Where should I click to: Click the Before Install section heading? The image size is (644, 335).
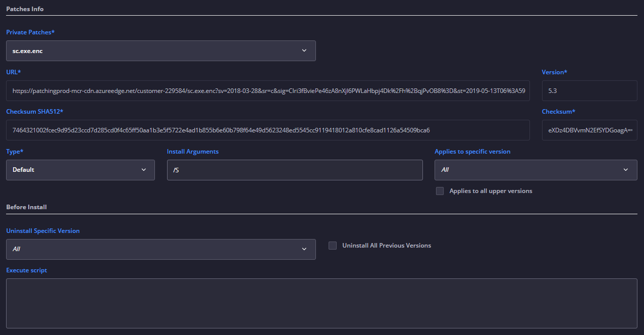tap(26, 207)
